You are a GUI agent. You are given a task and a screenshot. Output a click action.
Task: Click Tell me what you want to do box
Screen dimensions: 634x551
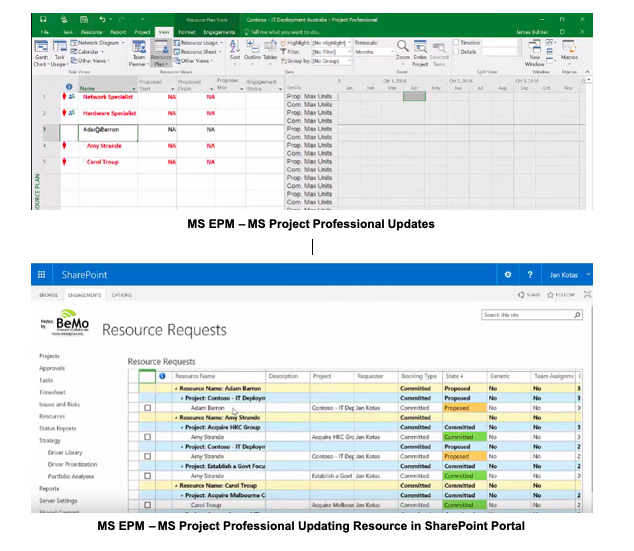point(282,32)
